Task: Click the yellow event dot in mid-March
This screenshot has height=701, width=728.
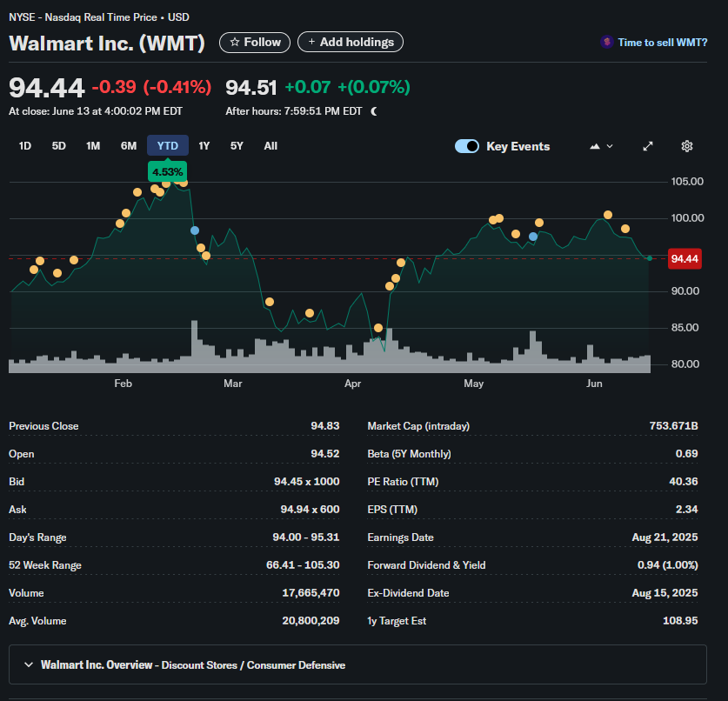Action: pos(270,302)
